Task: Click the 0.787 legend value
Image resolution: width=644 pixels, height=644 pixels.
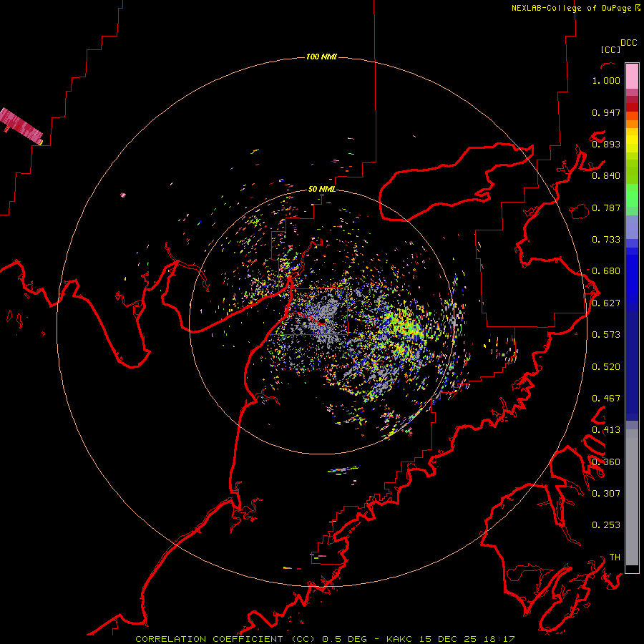Action: pyautogui.click(x=606, y=208)
